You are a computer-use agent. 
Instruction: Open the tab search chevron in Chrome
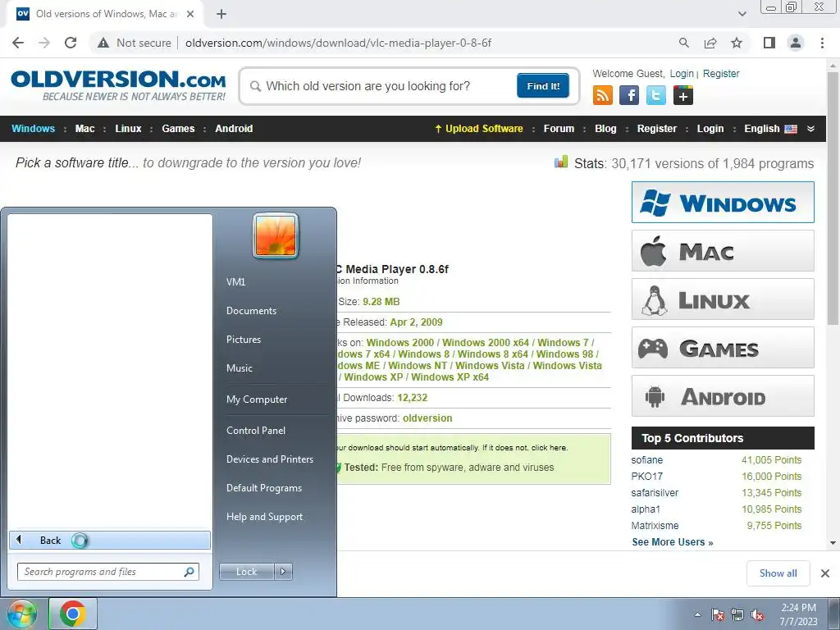[742, 14]
